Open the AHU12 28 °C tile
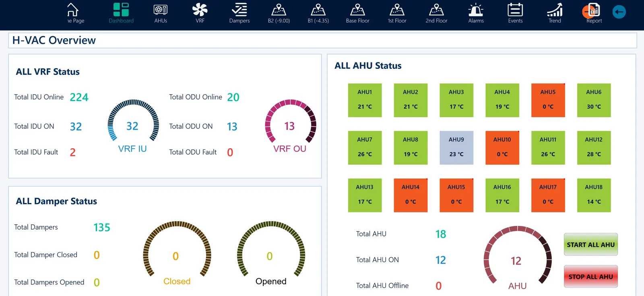 [594, 148]
